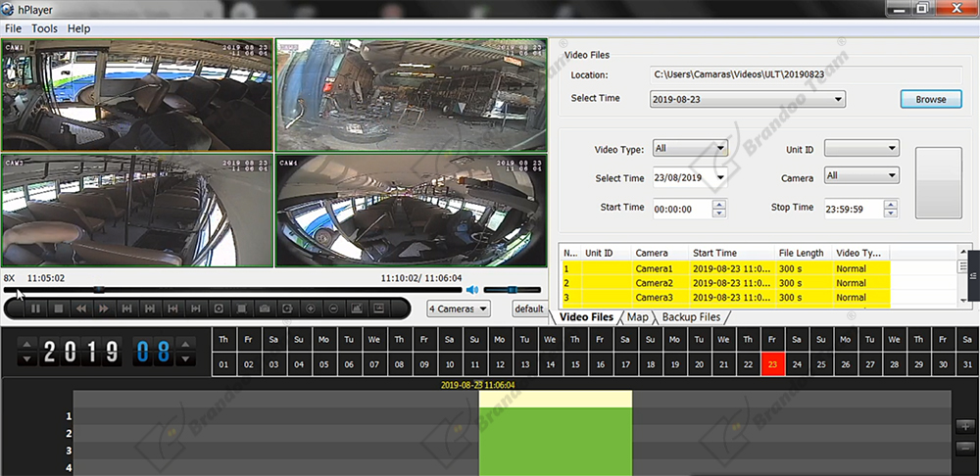Switch to the Map tab
The image size is (980, 476).
point(638,317)
